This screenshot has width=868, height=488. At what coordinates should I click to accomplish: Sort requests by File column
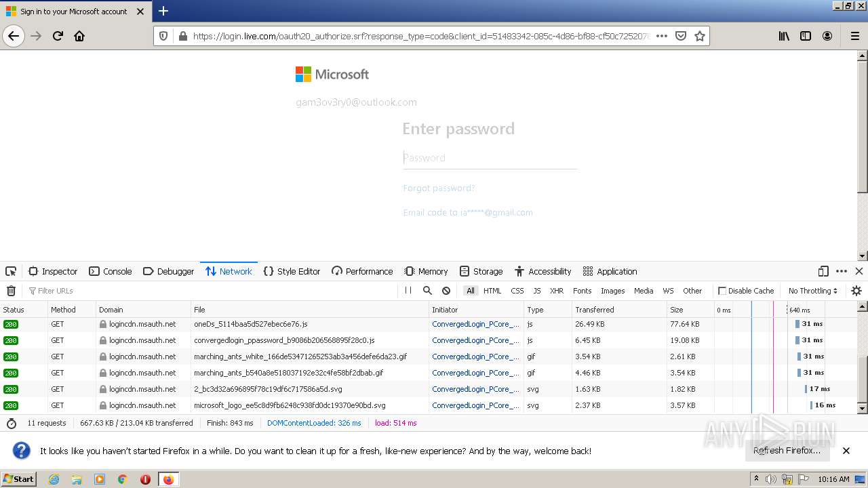click(x=310, y=310)
